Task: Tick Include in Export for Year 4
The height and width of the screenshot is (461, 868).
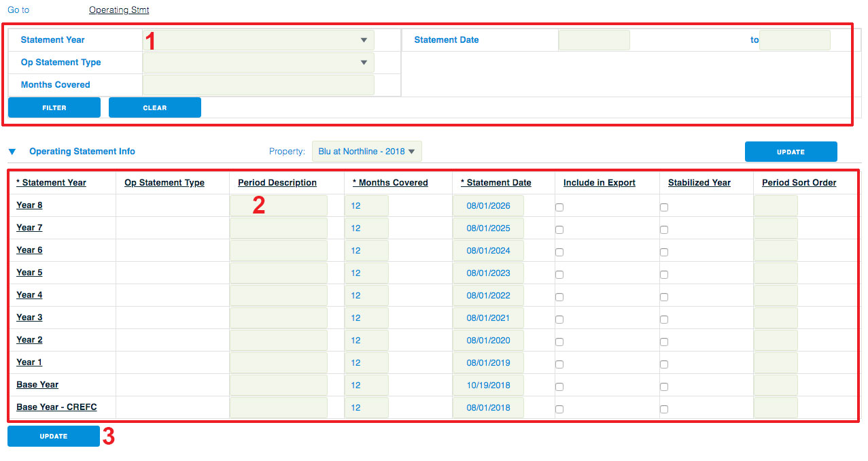Action: 559,297
